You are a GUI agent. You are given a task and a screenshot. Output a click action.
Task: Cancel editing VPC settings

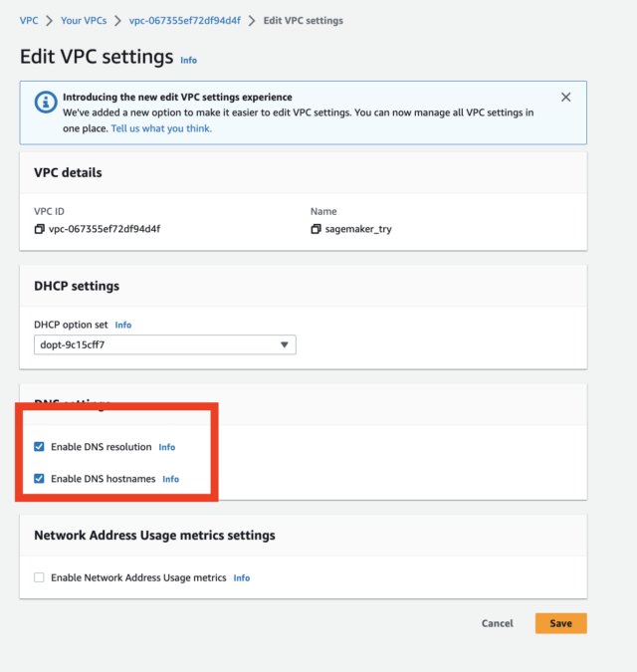497,623
